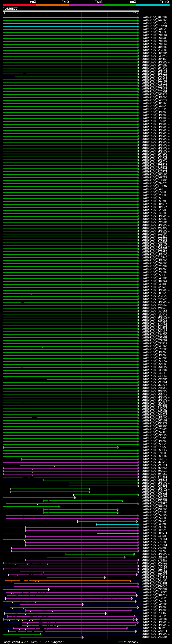
Task: Open the UniRef100_B6H729 hit
Action: [154, 80]
